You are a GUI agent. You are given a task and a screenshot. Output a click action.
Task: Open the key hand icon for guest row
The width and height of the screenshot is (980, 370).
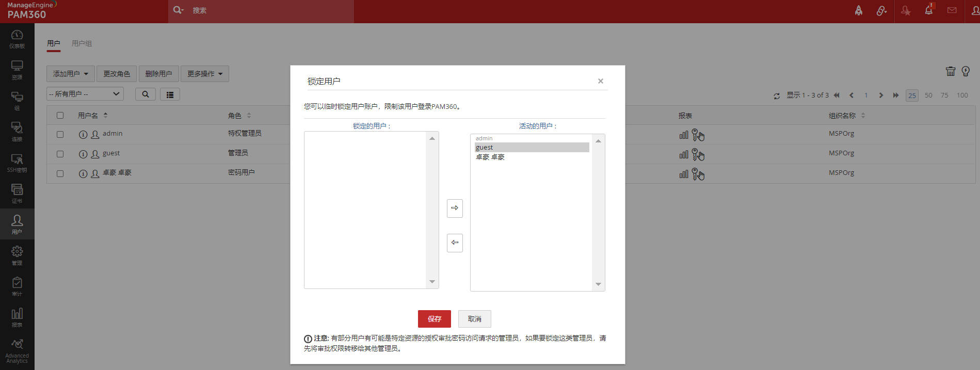click(698, 154)
